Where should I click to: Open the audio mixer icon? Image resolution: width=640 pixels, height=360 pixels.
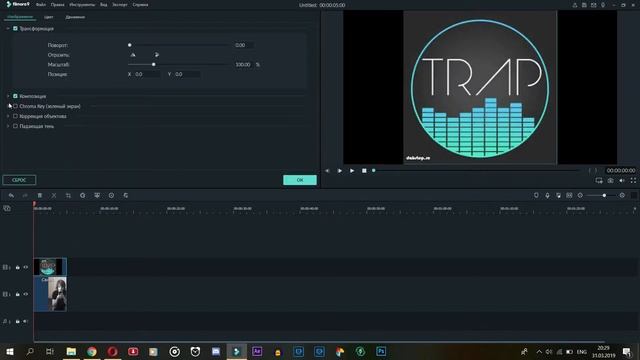coord(558,196)
